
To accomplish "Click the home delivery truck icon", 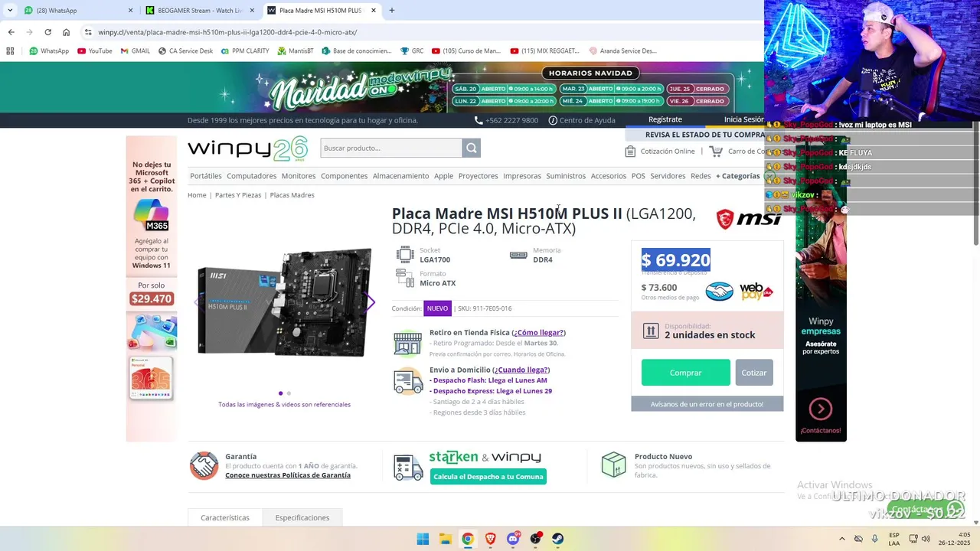I will (407, 380).
